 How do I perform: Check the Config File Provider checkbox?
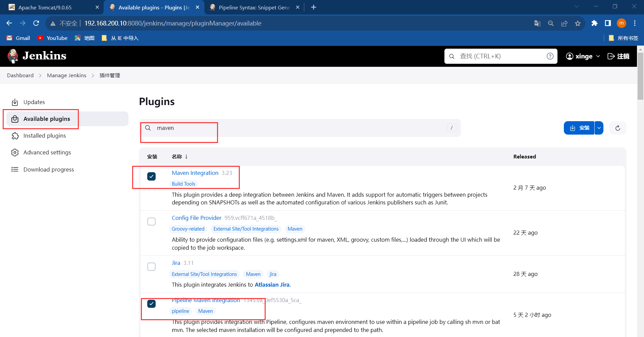[152, 222]
